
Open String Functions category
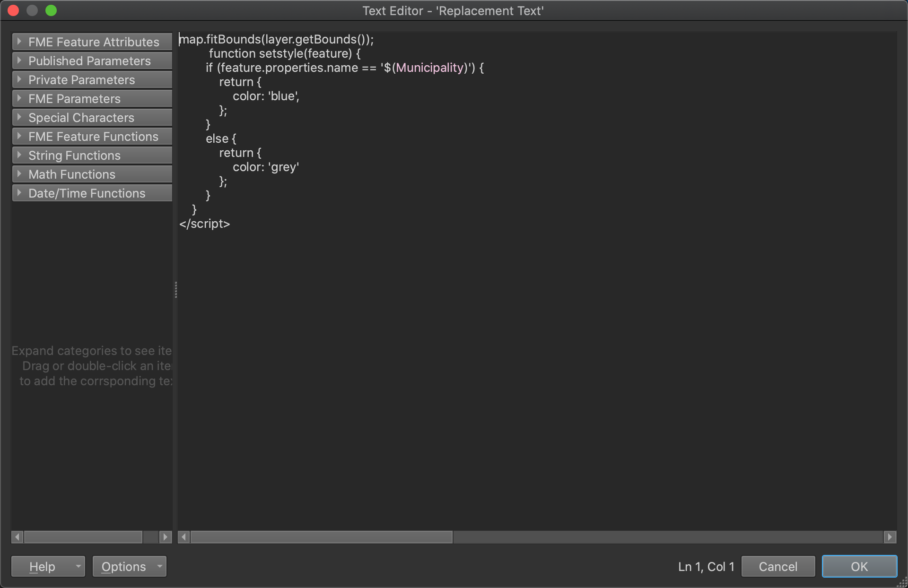point(92,156)
